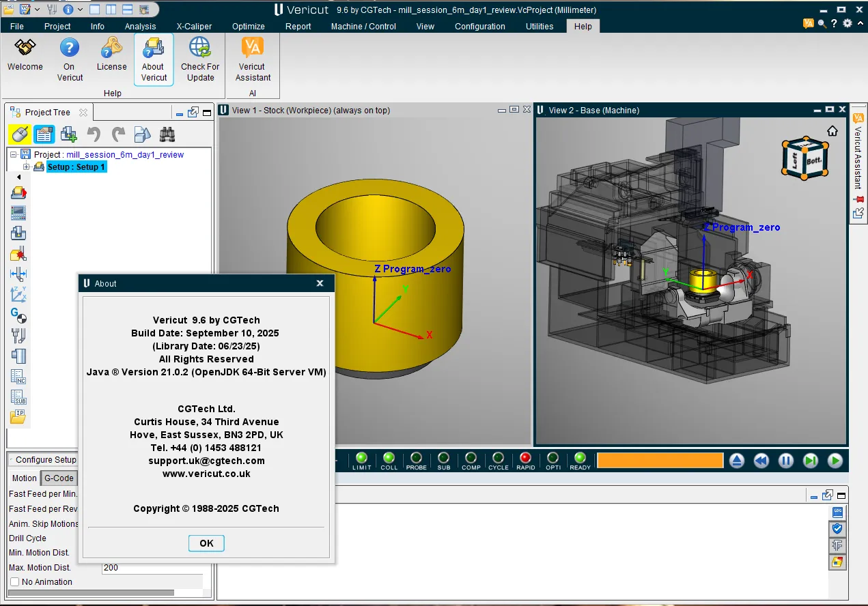Open the License key icon
The height and width of the screenshot is (606, 868).
111,48
